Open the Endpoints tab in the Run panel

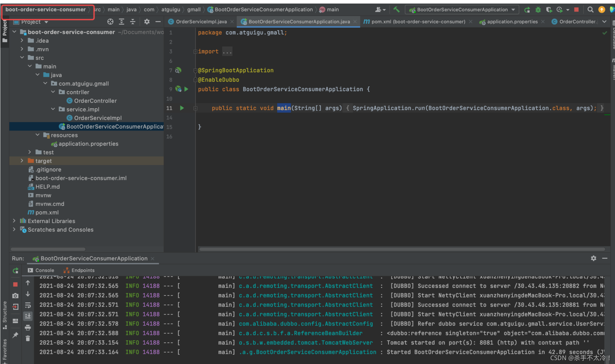coord(79,270)
